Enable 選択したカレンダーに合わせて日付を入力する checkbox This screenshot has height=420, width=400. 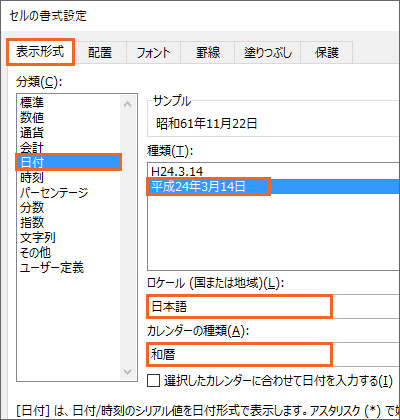153,380
